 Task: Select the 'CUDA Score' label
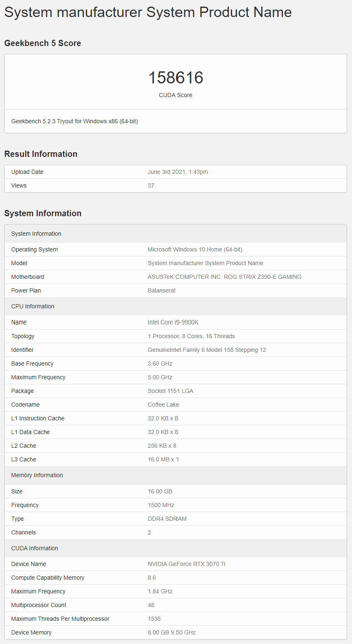click(x=176, y=95)
